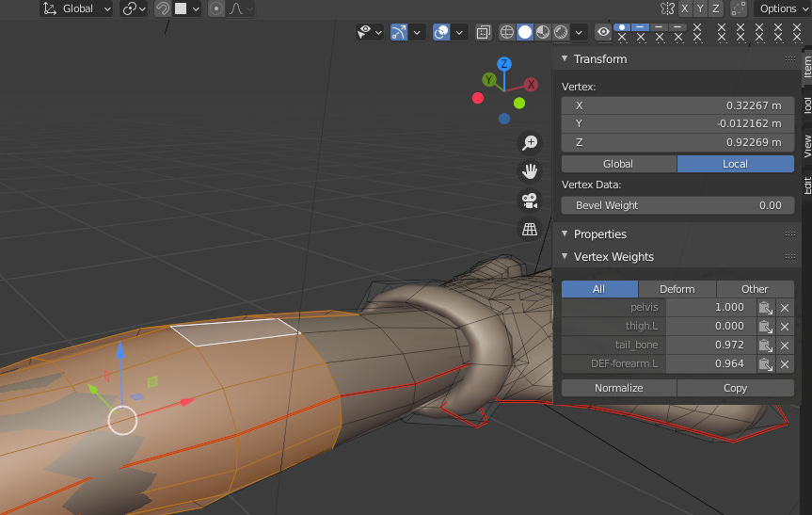This screenshot has height=515, width=812.
Task: Toggle the camera view icon
Action: tap(529, 201)
